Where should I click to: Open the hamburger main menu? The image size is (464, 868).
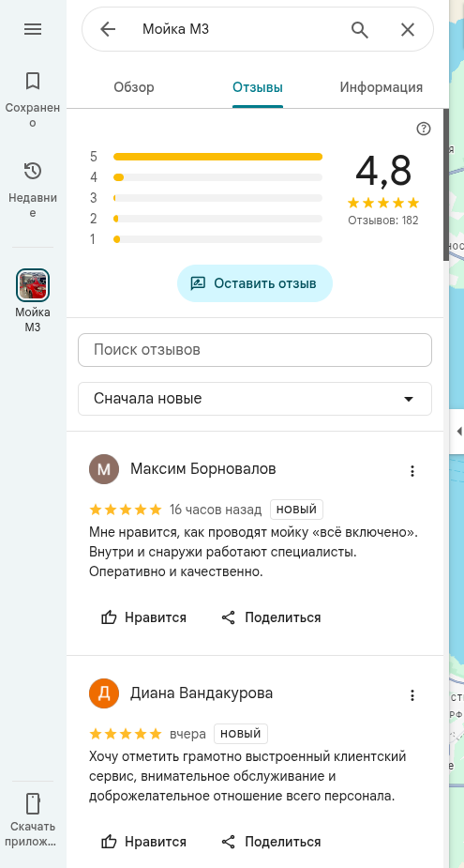point(33,29)
